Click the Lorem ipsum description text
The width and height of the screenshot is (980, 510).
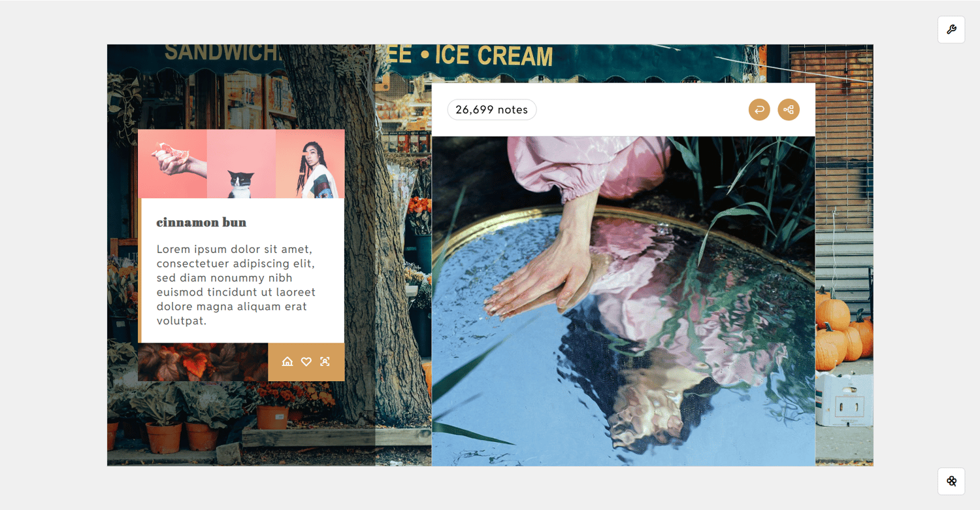point(237,285)
